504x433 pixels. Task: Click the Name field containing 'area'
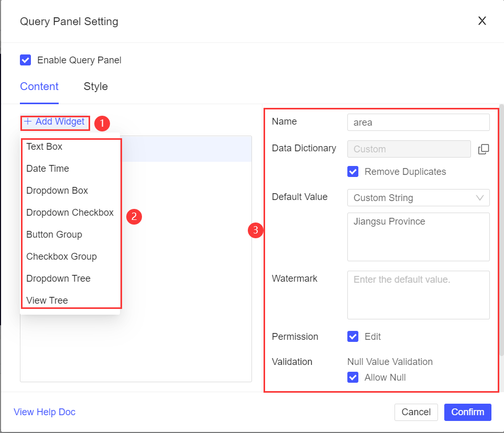tap(418, 122)
